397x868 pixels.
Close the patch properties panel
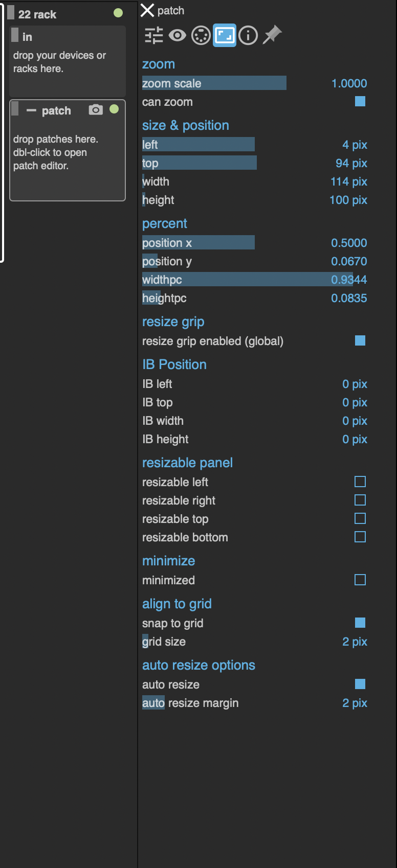147,10
